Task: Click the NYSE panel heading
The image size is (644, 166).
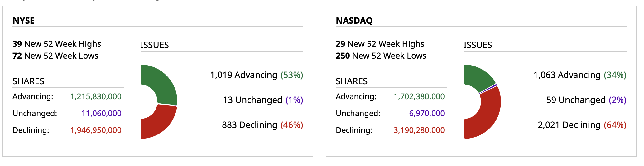Action: 24,21
